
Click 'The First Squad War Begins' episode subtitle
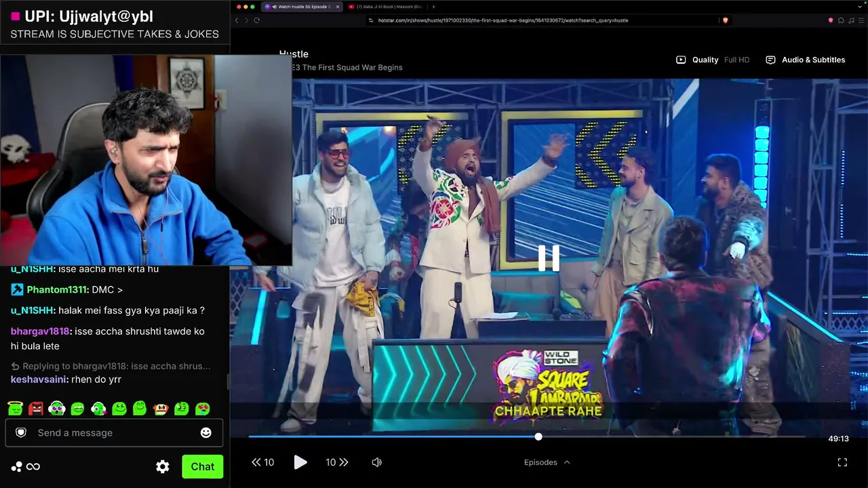click(x=353, y=68)
